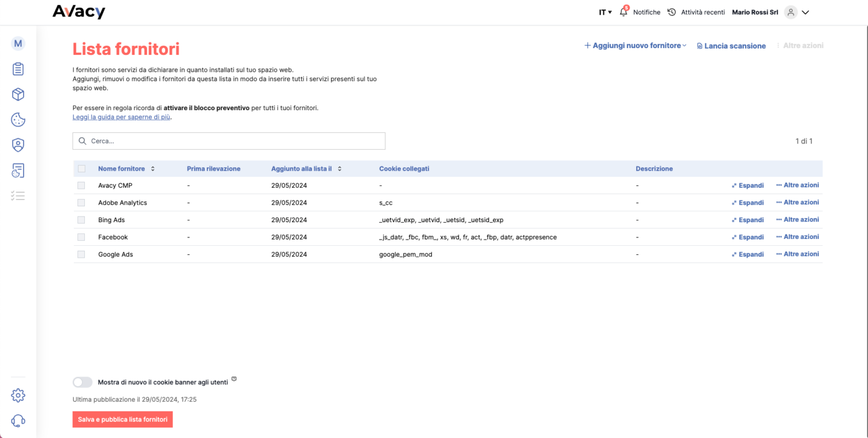Open the scan document icon in sidebar
Image resolution: width=868 pixels, height=438 pixels.
tap(18, 170)
